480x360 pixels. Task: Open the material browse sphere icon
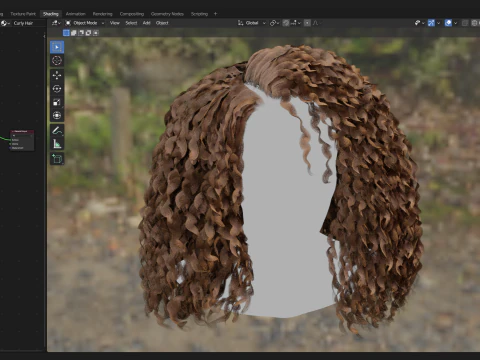tap(5, 23)
